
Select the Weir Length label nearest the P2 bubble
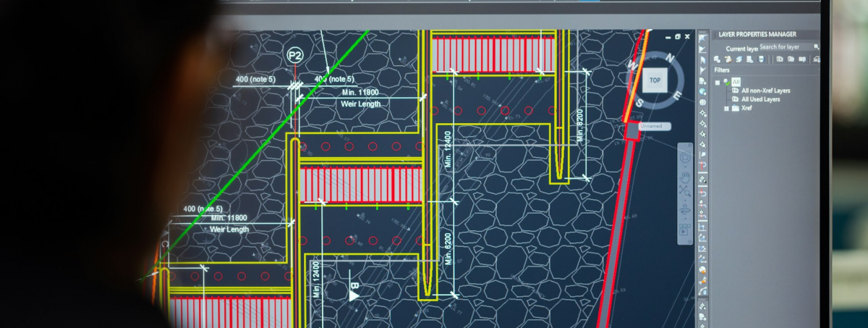pos(360,104)
